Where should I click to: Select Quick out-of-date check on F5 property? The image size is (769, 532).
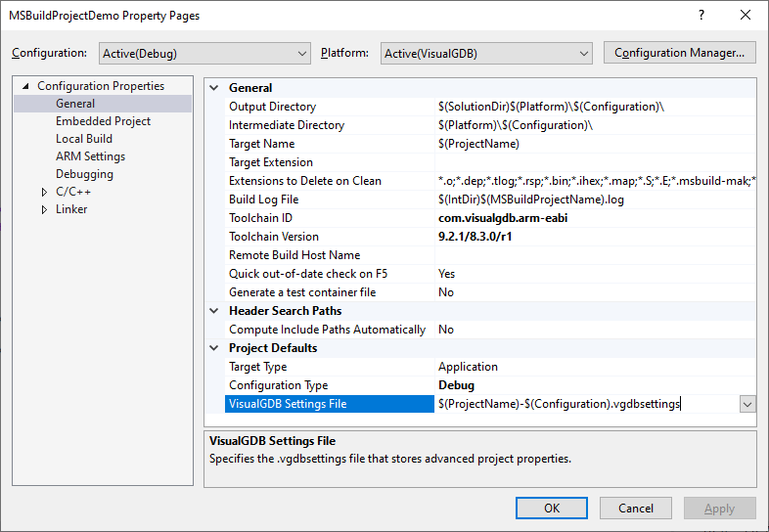[330, 274]
